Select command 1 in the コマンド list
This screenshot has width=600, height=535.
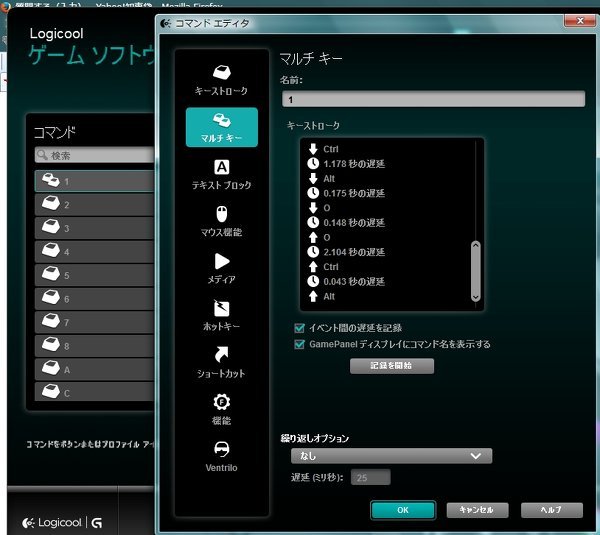pos(95,181)
